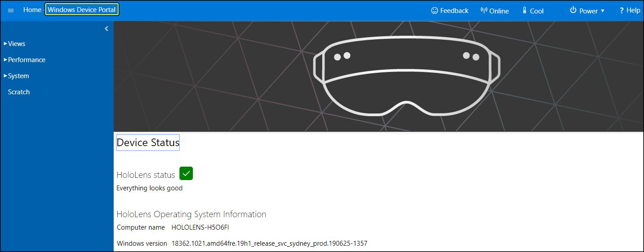Check the Online network status indicator
Viewport: 644px width, 252px height.
pyautogui.click(x=495, y=11)
